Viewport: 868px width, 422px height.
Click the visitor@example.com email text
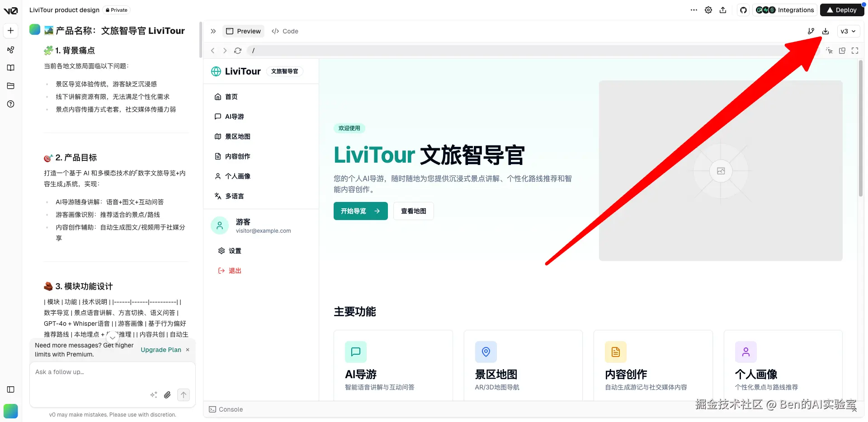[x=264, y=231]
